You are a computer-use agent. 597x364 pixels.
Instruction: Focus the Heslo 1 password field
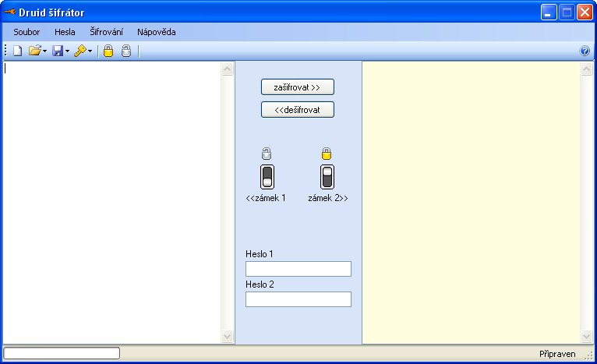pos(298,269)
